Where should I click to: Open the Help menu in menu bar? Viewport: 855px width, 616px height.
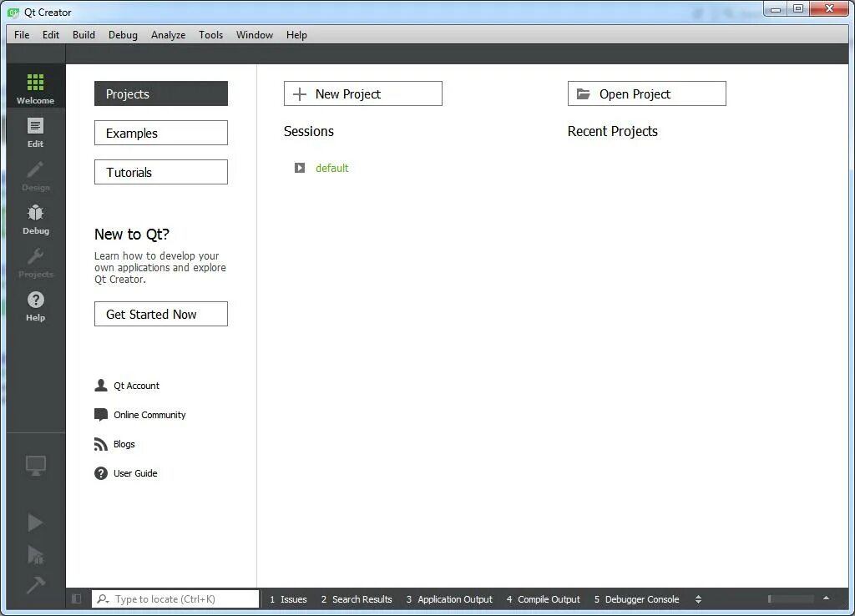point(296,35)
